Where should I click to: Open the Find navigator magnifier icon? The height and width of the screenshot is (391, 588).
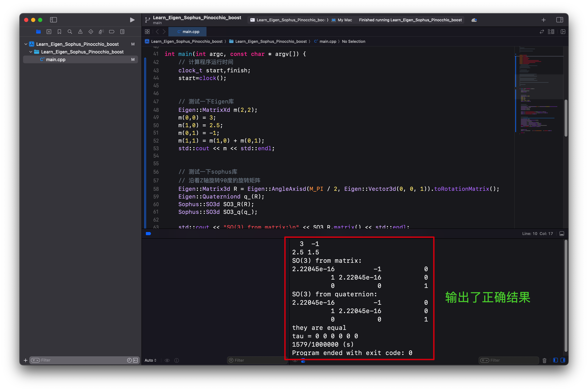tap(70, 32)
